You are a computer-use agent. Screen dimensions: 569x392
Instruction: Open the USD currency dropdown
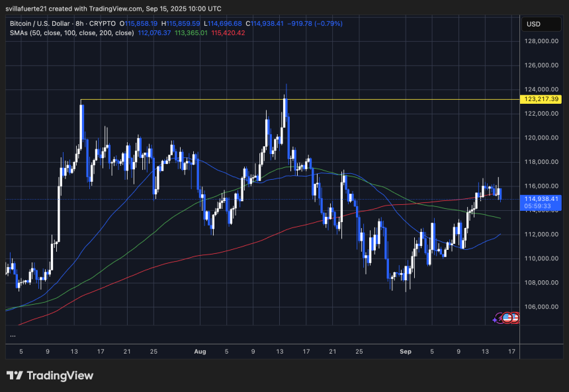(x=541, y=24)
